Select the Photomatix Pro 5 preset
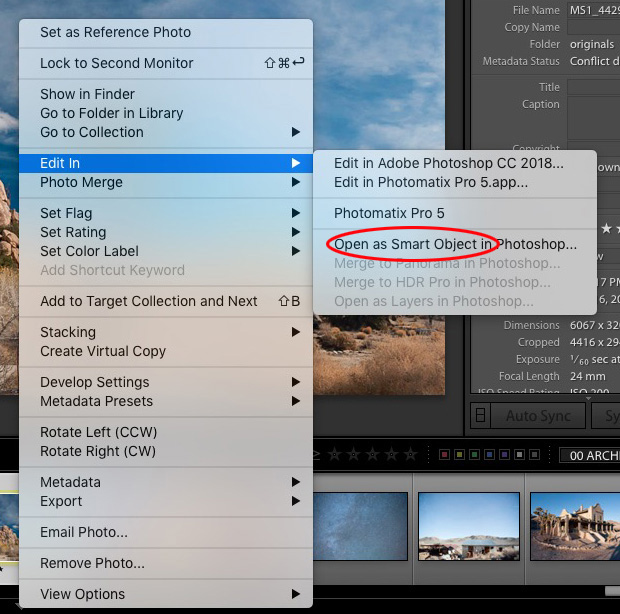The image size is (620, 614). tap(455, 213)
